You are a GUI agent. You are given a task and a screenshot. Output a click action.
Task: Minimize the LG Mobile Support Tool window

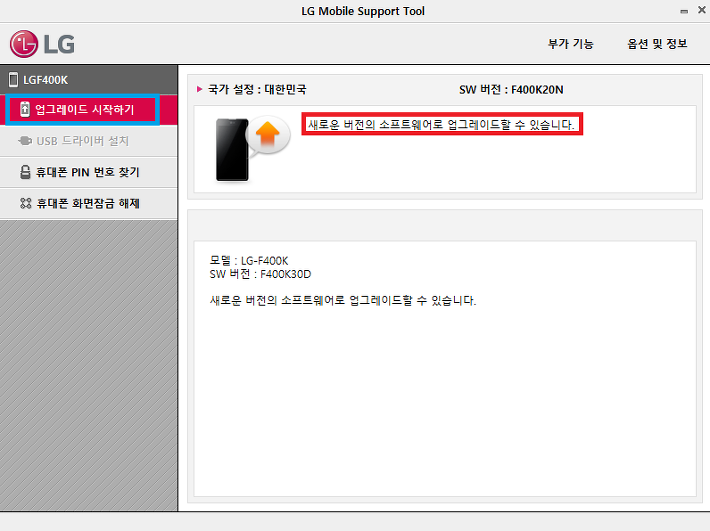point(684,11)
